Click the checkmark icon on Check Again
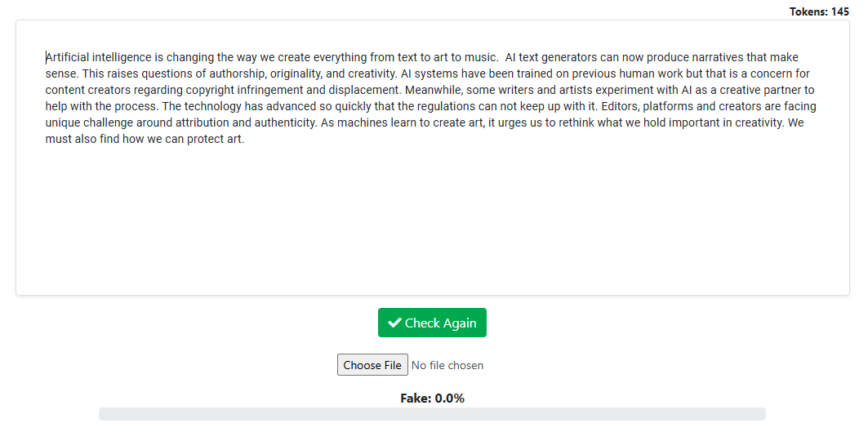868x432 pixels. tap(394, 323)
